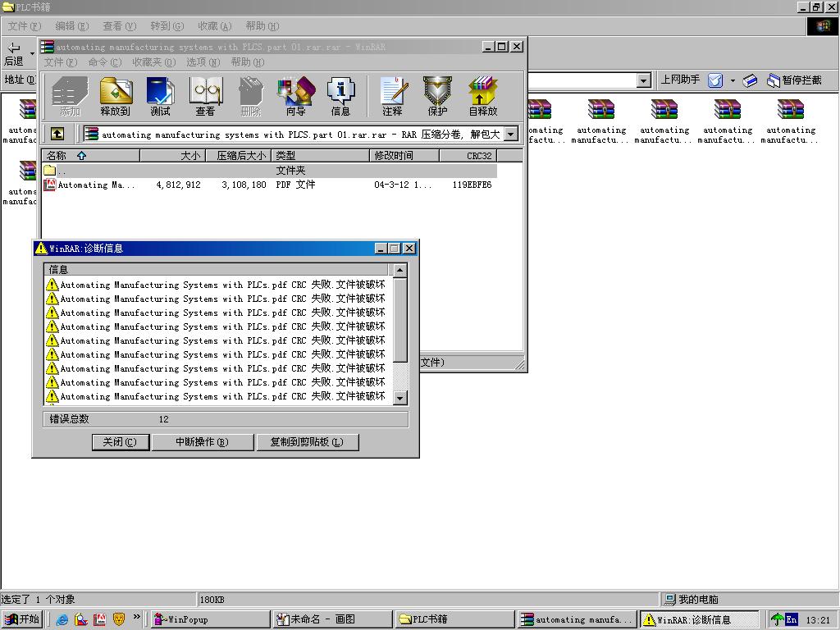Click the 错误总数 label
Screen dimensions: 840x630
pos(69,419)
